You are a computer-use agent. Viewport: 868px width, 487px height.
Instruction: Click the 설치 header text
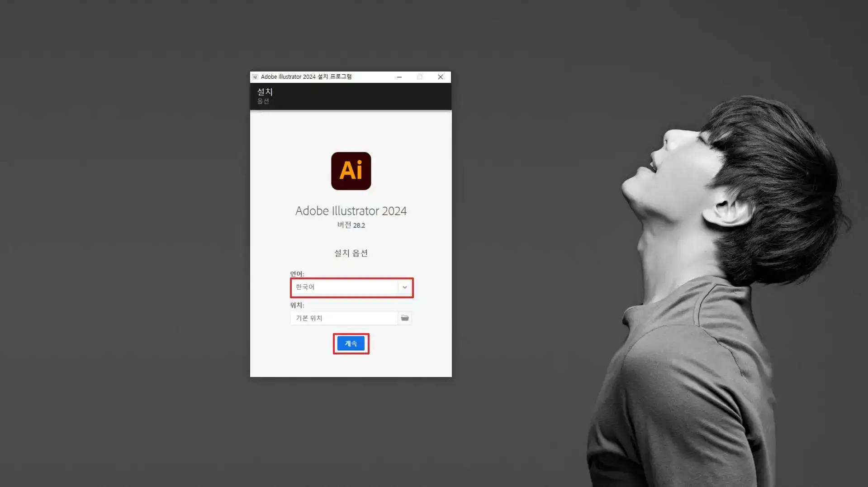coord(265,91)
